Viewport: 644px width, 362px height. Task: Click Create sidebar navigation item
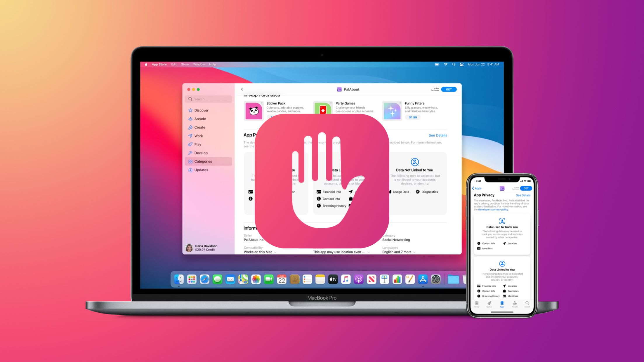click(x=199, y=127)
